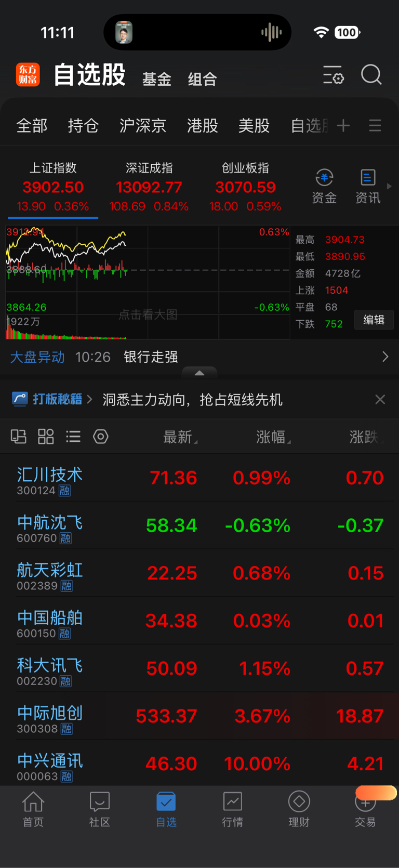This screenshot has width=399, height=868.
Task: Tap the 10.00% gain of 中兴通讯
Action: click(x=257, y=764)
